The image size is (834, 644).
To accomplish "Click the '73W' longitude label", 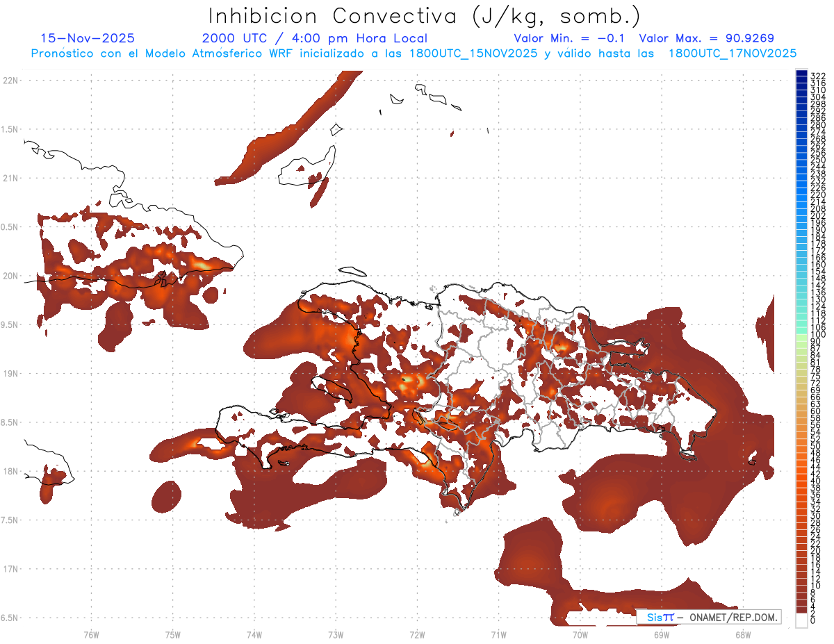I will coord(336,634).
